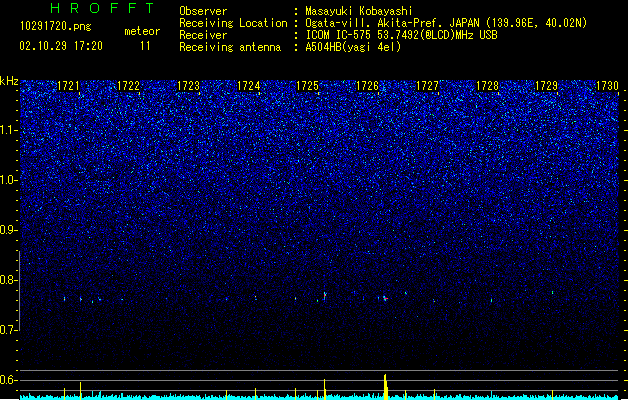
Task: Click the 1728 time marker
Action: tap(487, 86)
